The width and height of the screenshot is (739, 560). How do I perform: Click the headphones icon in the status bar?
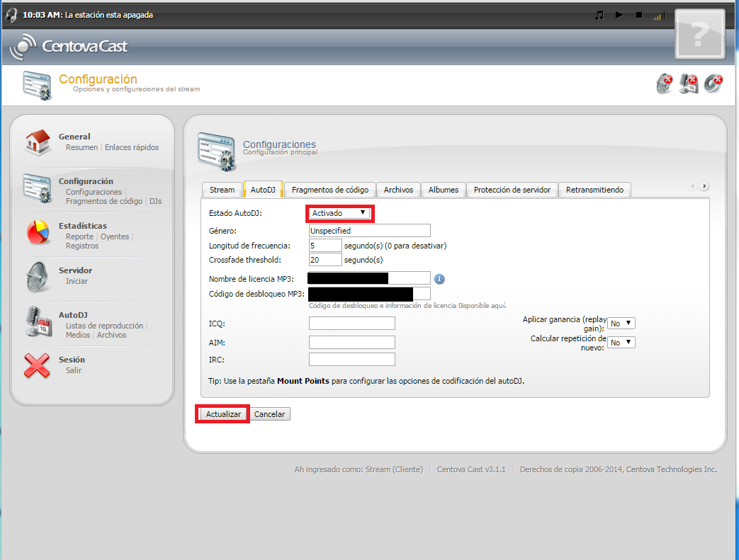point(11,15)
